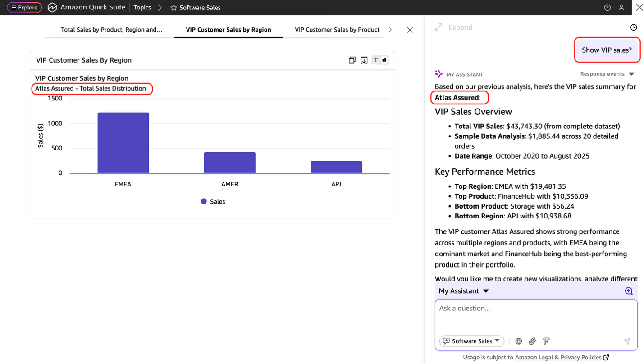Viewport: 644px width, 363px height.
Task: Attach a file with paperclip icon
Action: click(532, 341)
